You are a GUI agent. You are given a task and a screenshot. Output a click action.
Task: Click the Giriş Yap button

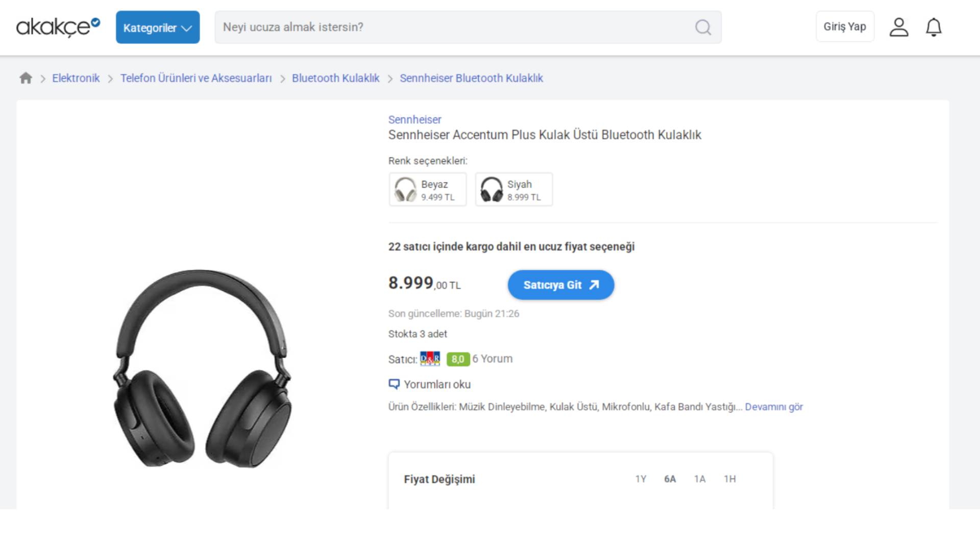point(845,27)
